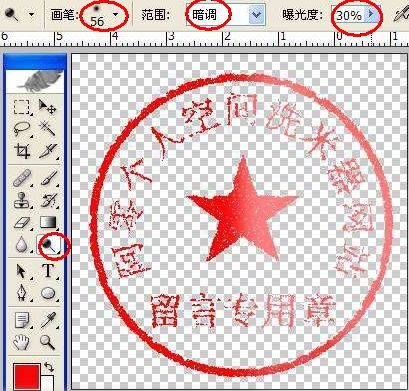Open the 曝光度 exposure slider arrow
The height and width of the screenshot is (391, 409).
371,15
